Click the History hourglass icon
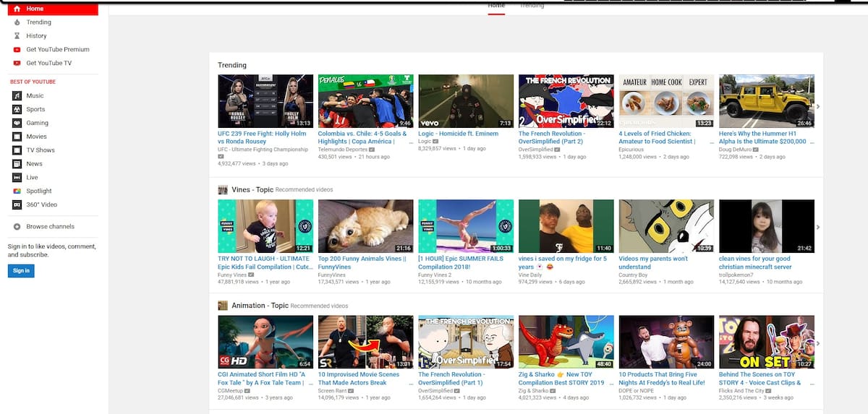 (17, 36)
